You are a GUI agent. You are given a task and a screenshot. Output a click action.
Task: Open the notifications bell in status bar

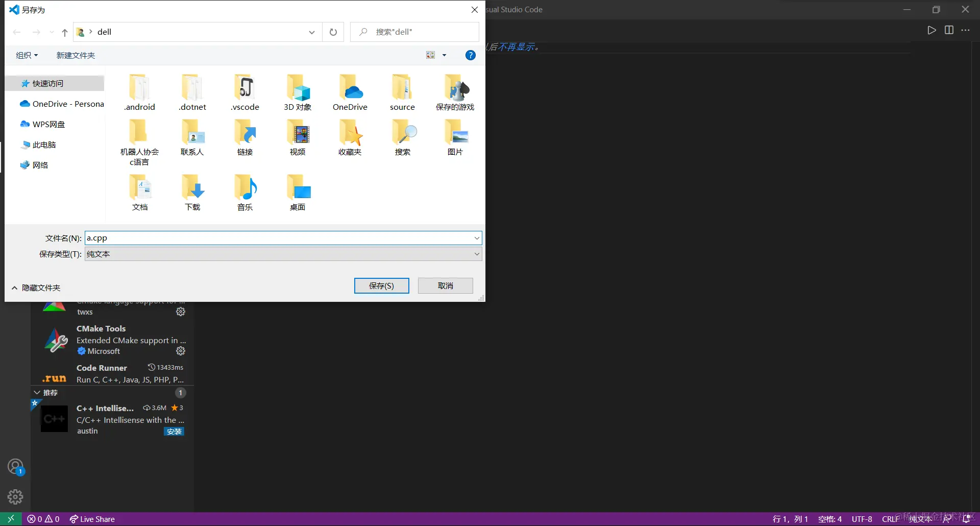click(x=966, y=519)
